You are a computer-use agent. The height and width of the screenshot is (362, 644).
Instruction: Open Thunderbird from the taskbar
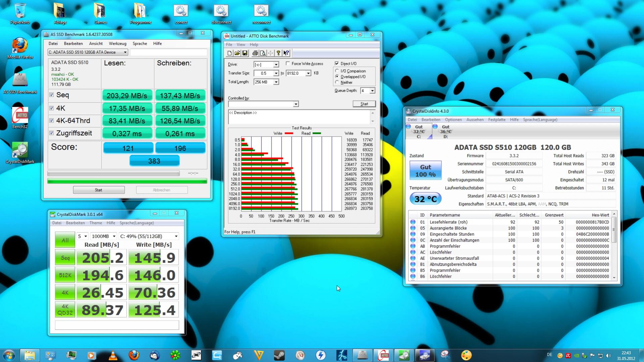154,355
